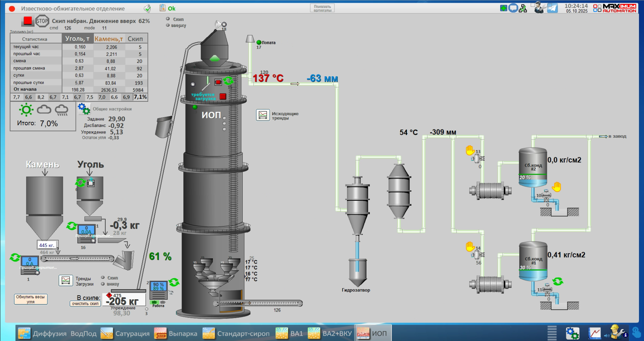The image size is (644, 341).
Task: Open loading trends chart icon
Action: pos(66,281)
